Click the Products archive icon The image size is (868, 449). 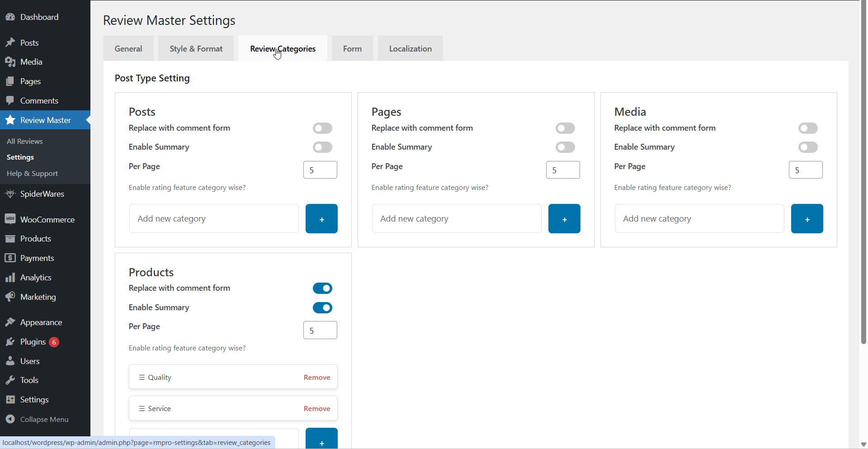click(x=10, y=239)
